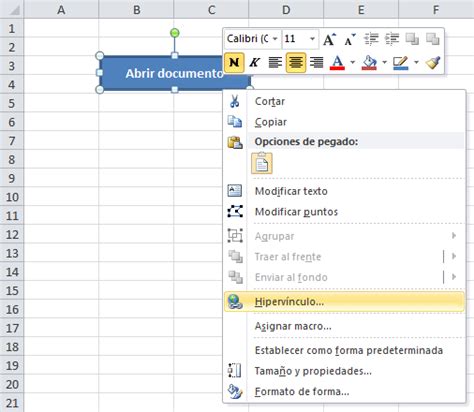The height and width of the screenshot is (412, 474).
Task: Toggle bold (N) formatting
Action: pyautogui.click(x=234, y=62)
